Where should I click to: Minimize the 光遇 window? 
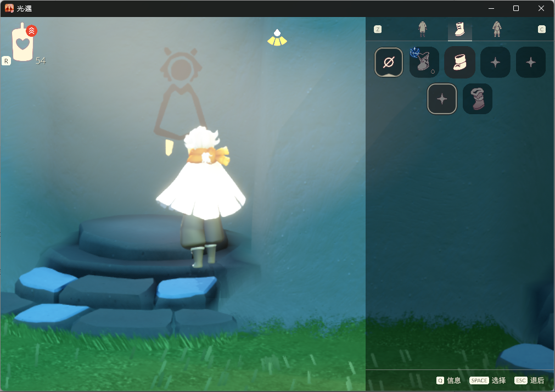point(491,8)
